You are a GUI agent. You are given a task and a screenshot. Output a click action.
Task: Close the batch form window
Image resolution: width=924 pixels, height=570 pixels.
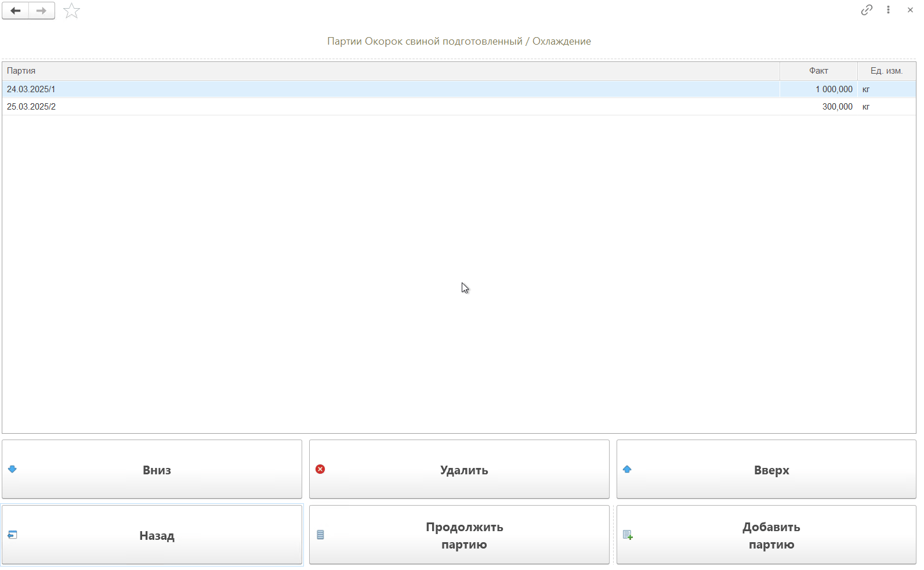coord(910,10)
